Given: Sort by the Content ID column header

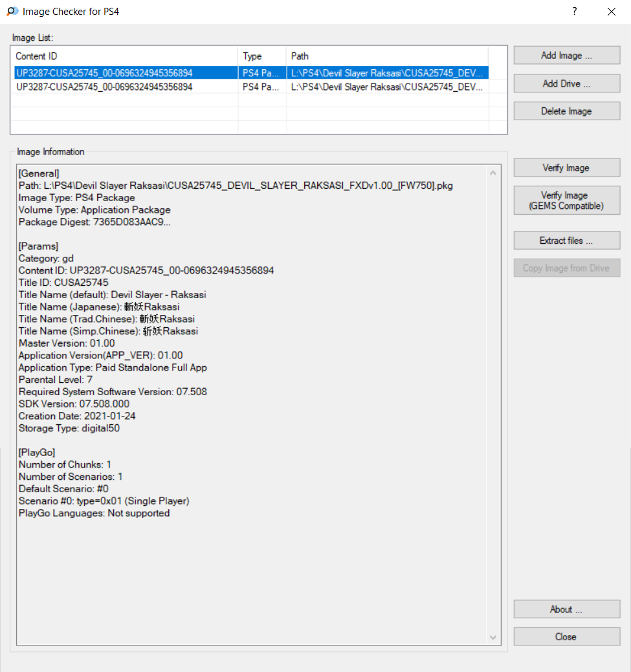Looking at the screenshot, I should click(x=124, y=56).
